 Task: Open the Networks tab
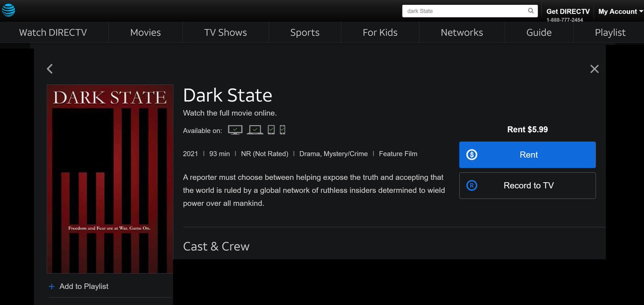point(462,32)
